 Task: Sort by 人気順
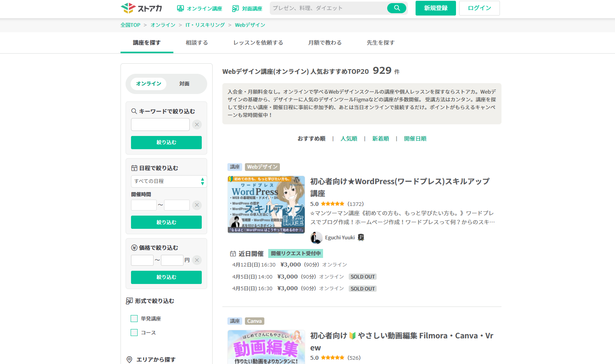click(349, 139)
